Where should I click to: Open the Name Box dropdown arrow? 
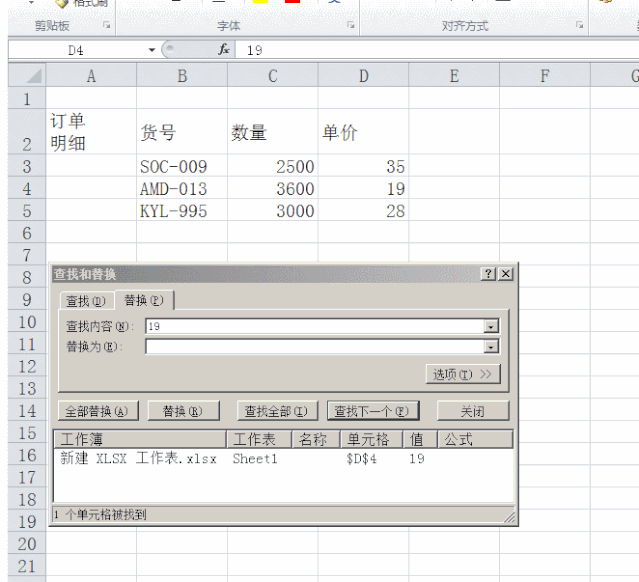point(152,50)
